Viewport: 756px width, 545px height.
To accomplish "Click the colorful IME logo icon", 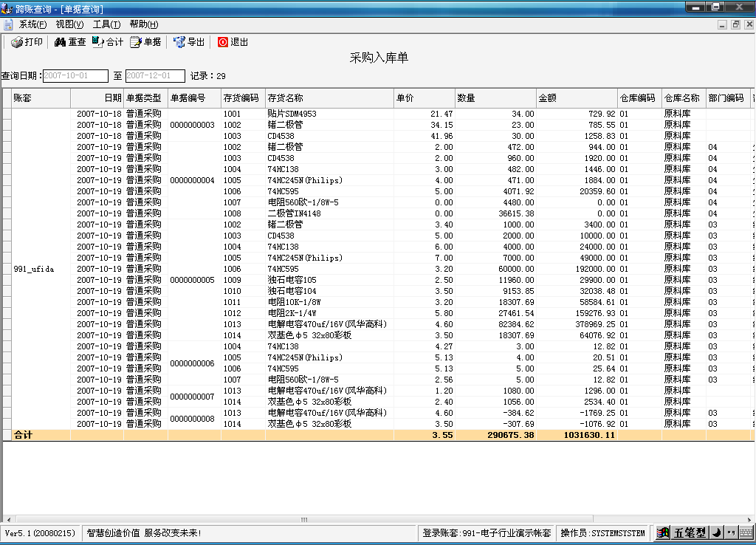I will (664, 533).
